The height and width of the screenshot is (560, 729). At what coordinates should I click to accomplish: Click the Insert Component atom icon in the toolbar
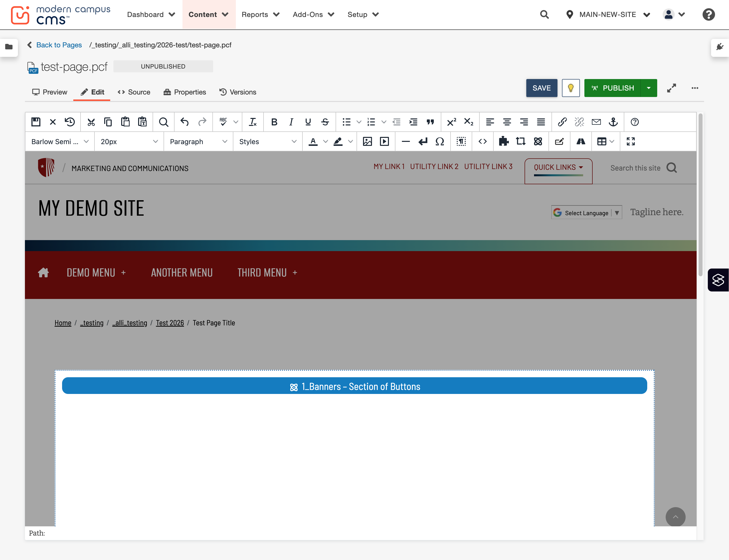tap(538, 141)
